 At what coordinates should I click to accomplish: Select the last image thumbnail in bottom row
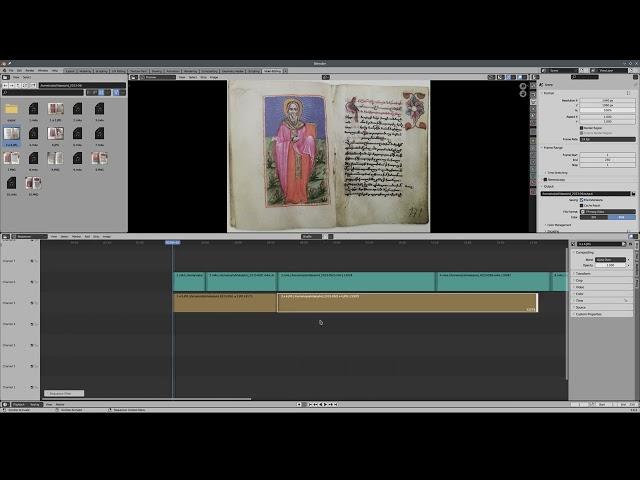point(33,183)
